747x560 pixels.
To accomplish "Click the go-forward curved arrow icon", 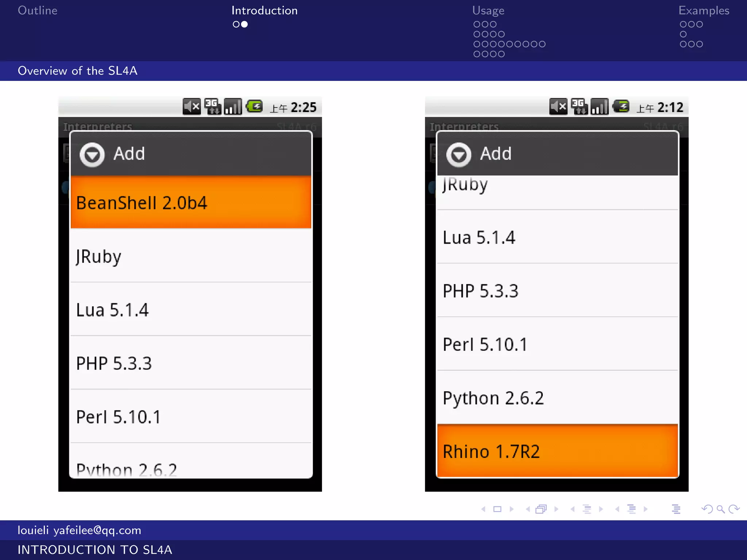I will [734, 509].
